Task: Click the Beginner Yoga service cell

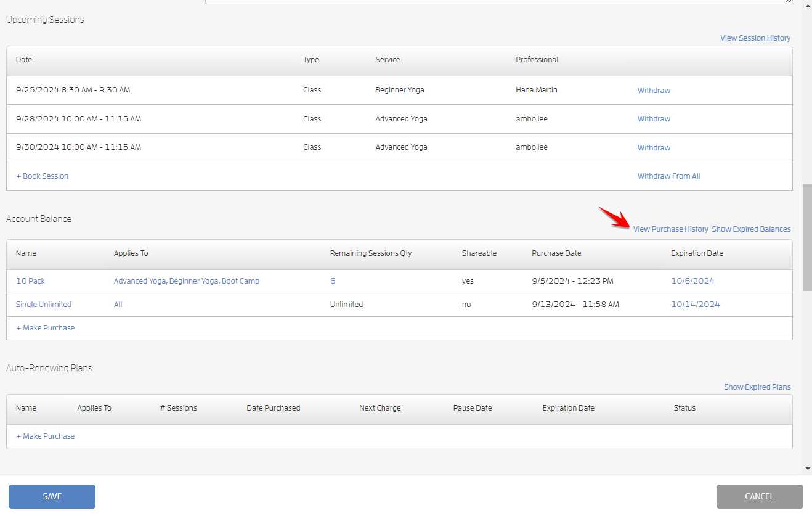Action: (399, 90)
